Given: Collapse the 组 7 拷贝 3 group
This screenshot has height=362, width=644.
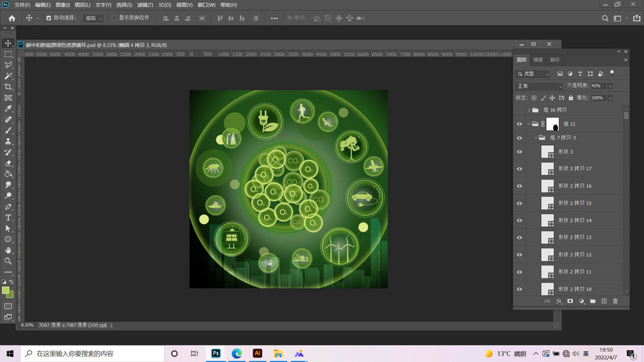Looking at the screenshot, I should click(x=535, y=138).
